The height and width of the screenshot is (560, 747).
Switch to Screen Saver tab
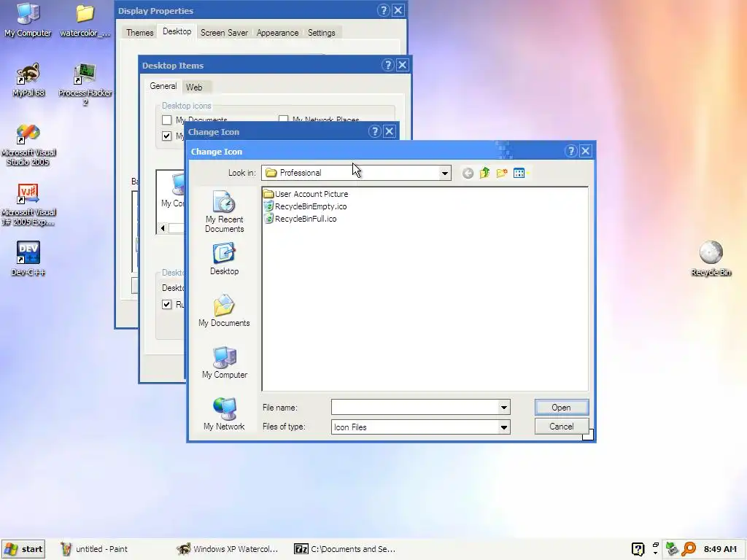point(224,33)
